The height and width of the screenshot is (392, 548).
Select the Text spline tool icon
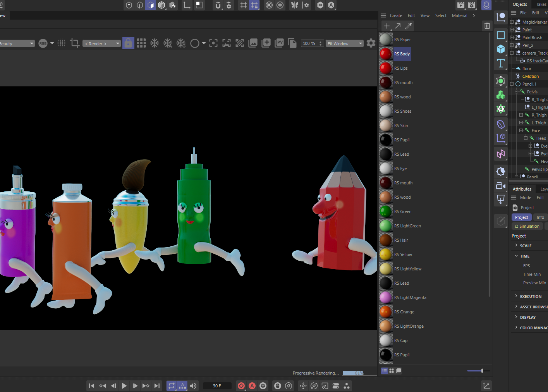500,63
